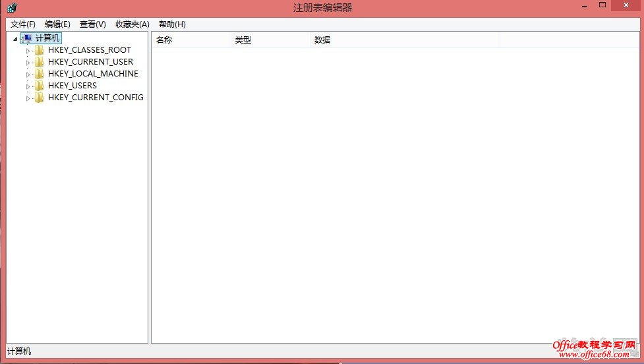Expand the HKEY_CURRENT_USER key arrow
The height and width of the screenshot is (364, 644).
coord(28,63)
